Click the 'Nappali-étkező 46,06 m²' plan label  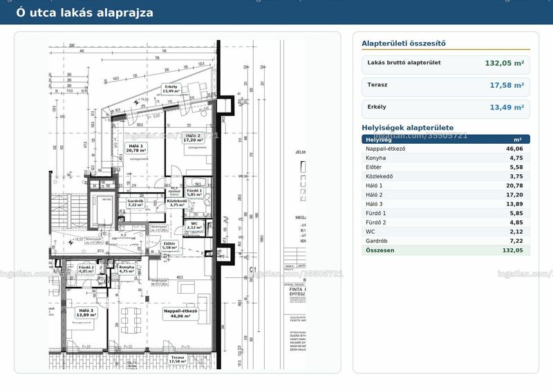pos(180,314)
